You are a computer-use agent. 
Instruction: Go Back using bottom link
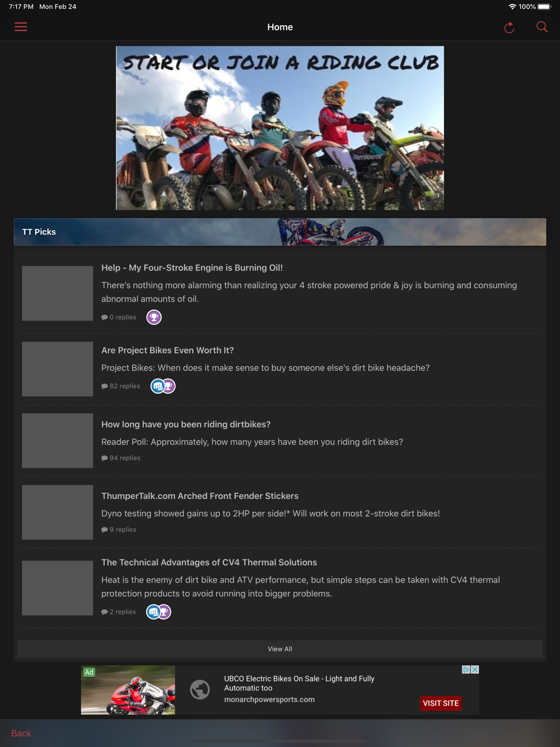[21, 734]
